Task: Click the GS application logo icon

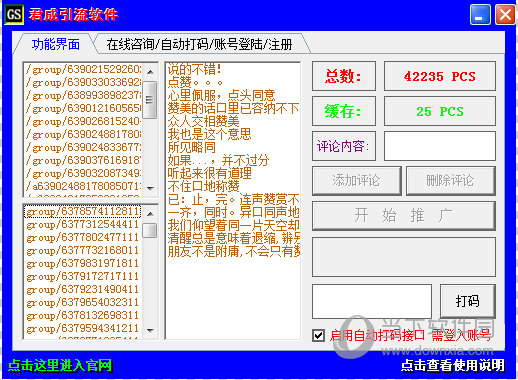Action: pos(14,15)
